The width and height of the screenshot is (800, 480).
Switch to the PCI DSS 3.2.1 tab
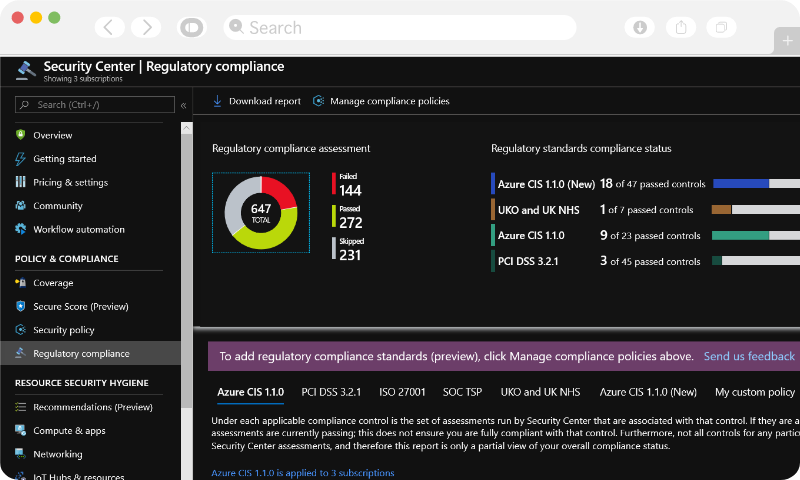click(331, 392)
